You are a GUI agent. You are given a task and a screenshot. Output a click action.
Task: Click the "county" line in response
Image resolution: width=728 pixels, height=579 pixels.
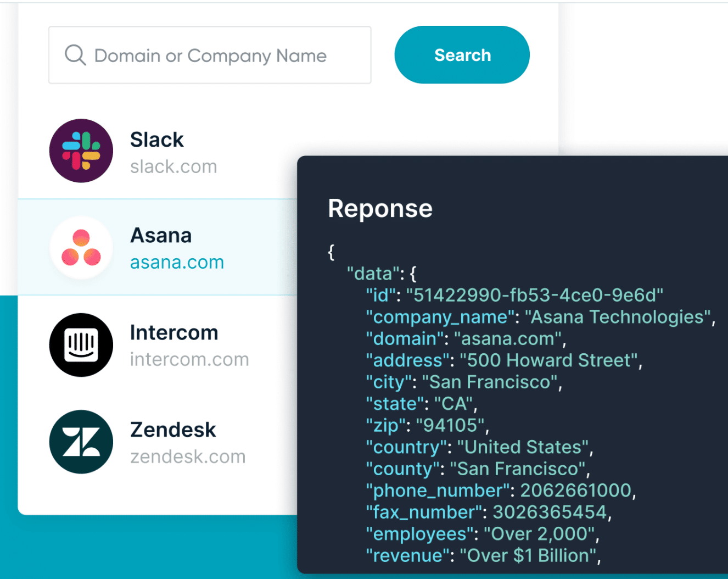pos(478,469)
